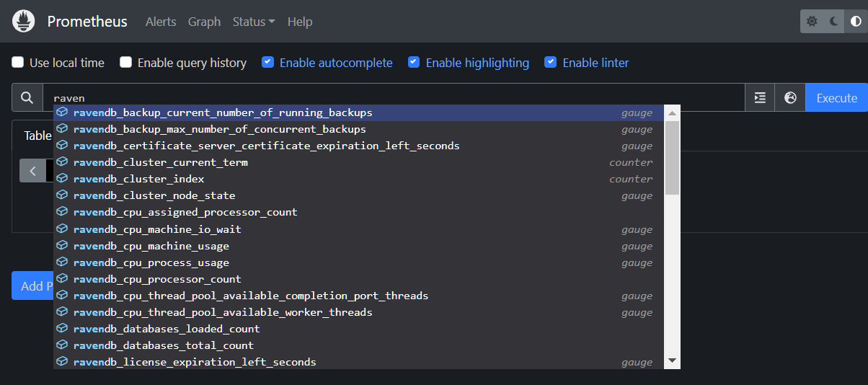The image size is (868, 385).
Task: Click the cube icon beside ravendb_license_expiration_left_seconds
Action: (63, 362)
